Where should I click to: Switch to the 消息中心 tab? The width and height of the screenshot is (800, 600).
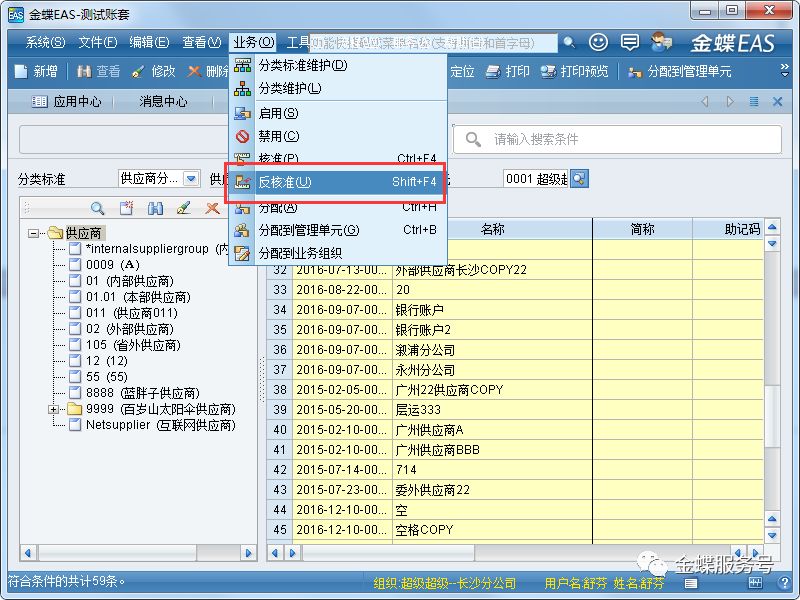(x=162, y=102)
